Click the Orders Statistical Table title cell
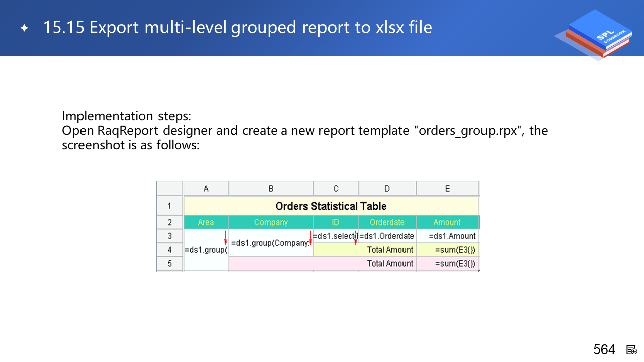644x362 pixels. 331,206
